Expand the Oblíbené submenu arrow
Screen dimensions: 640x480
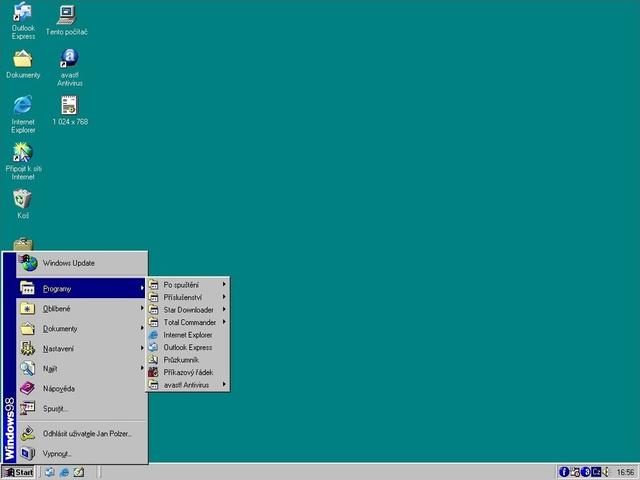142,308
